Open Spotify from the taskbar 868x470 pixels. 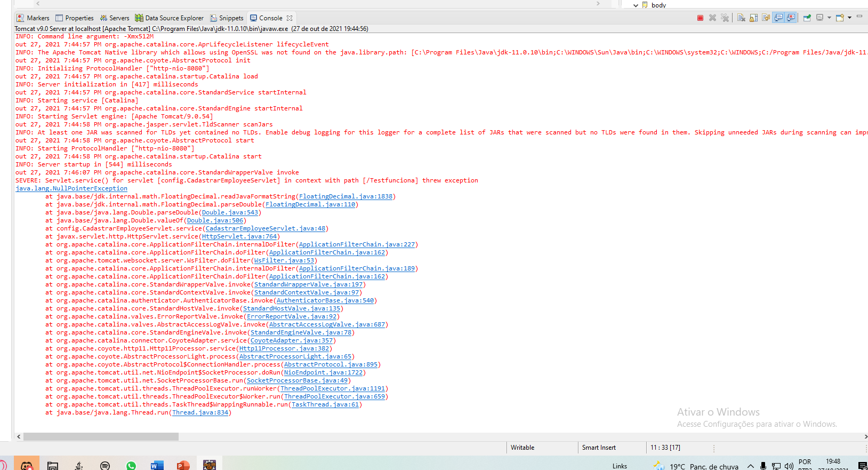(x=105, y=465)
